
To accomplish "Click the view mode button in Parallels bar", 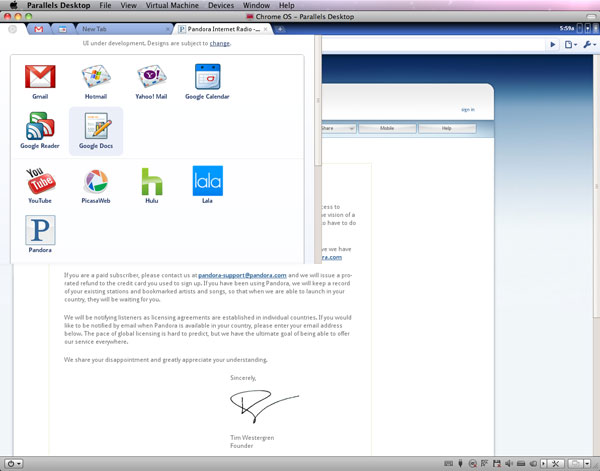I will pyautogui.click(x=576, y=464).
